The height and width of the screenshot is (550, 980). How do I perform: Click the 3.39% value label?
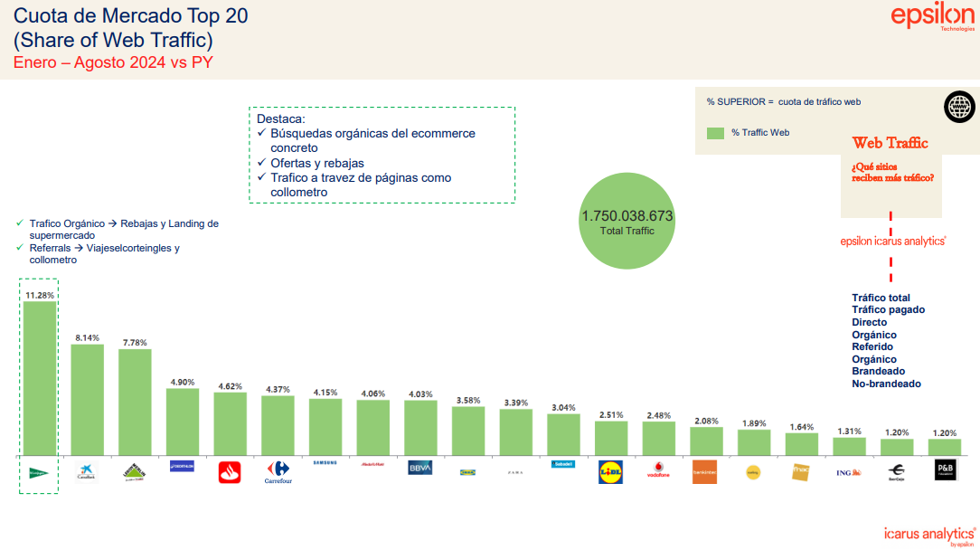pyautogui.click(x=516, y=403)
